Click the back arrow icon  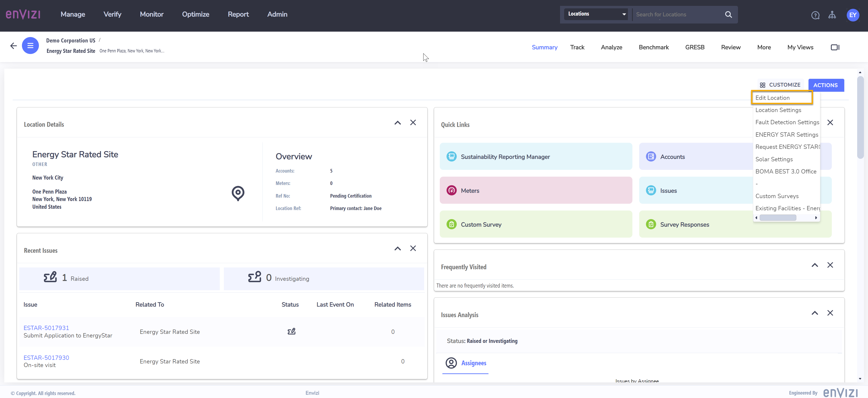tap(14, 46)
